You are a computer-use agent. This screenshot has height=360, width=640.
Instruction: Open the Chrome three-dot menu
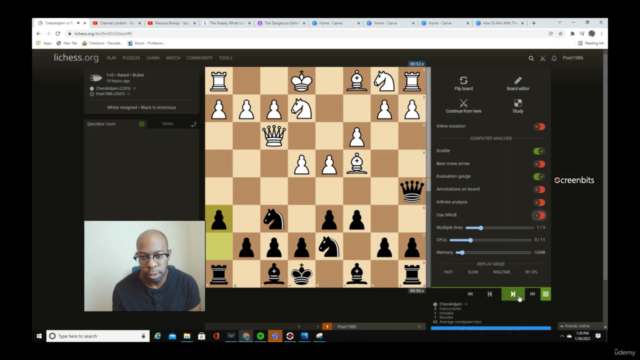(602, 33)
